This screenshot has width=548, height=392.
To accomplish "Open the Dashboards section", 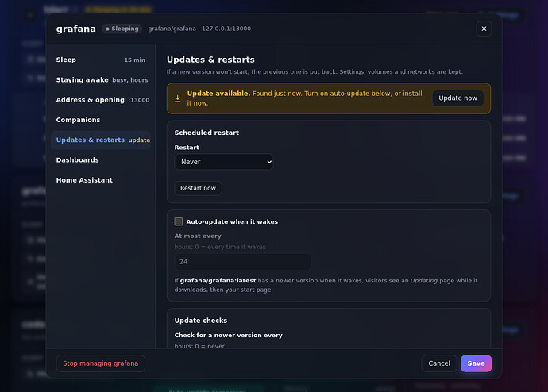I will (101, 159).
